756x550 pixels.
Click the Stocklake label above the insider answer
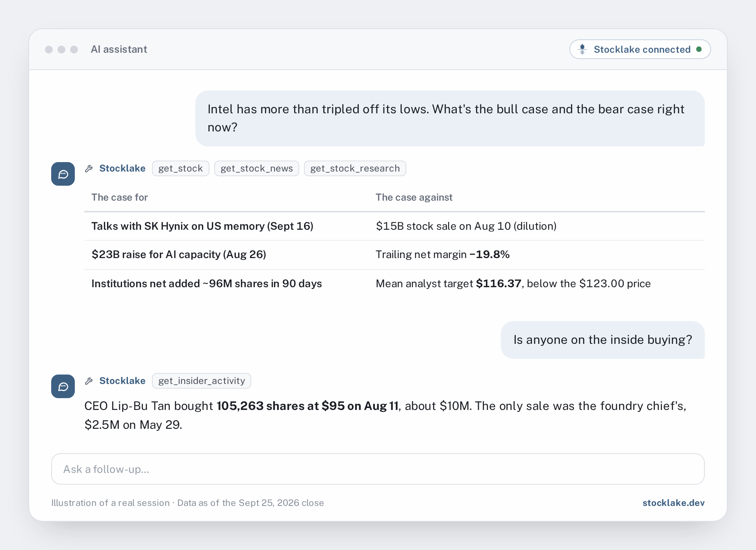pyautogui.click(x=122, y=381)
